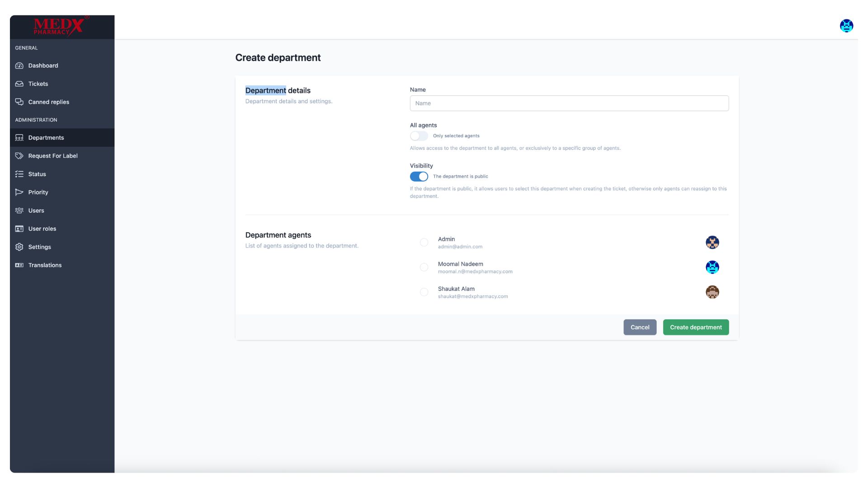Click the Moomal Nadeem agent name
Image resolution: width=868 pixels, height=488 pixels.
point(460,264)
